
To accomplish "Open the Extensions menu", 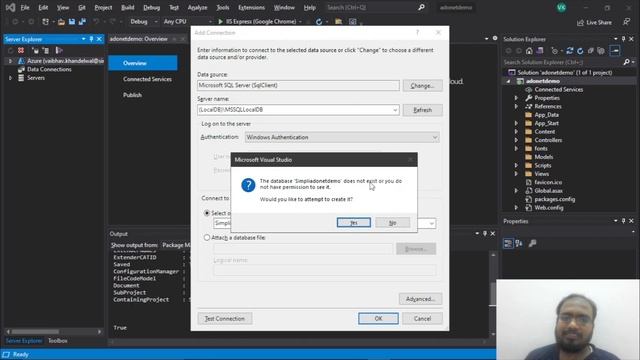I will pyautogui.click(x=251, y=7).
